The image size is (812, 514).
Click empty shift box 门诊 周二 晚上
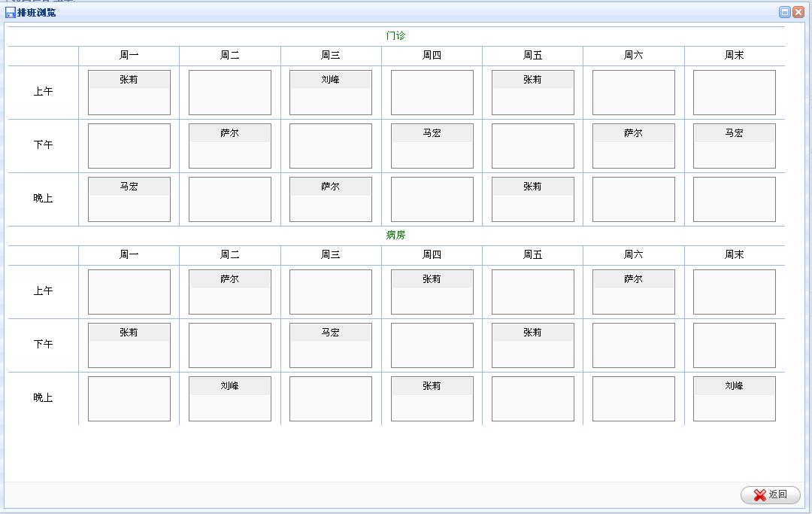point(230,199)
